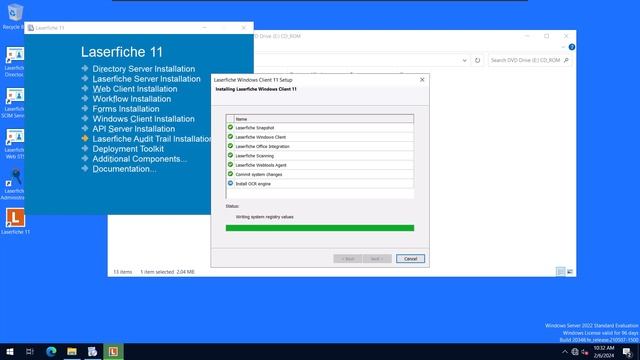Click arrow icon beside Directory Server Installation

[x=85, y=68]
